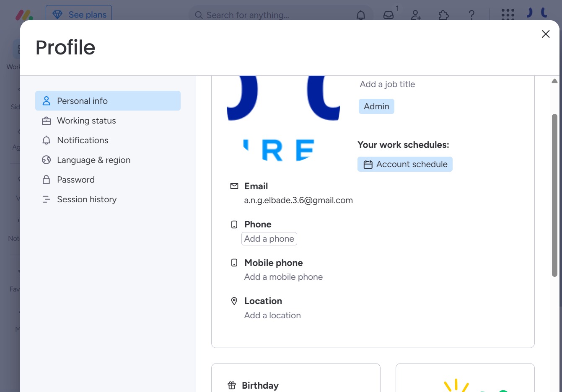This screenshot has width=562, height=392.
Task: Open the Account schedule button
Action: click(405, 164)
